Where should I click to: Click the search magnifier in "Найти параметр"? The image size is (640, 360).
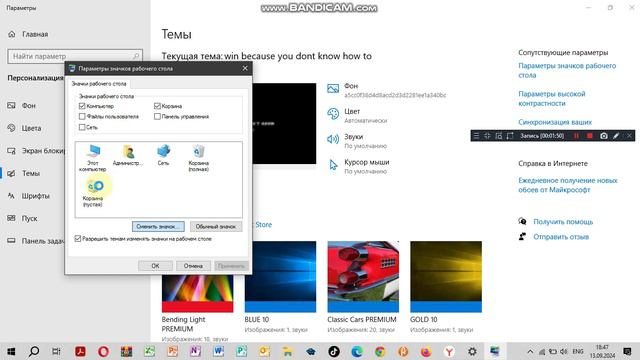click(136, 56)
